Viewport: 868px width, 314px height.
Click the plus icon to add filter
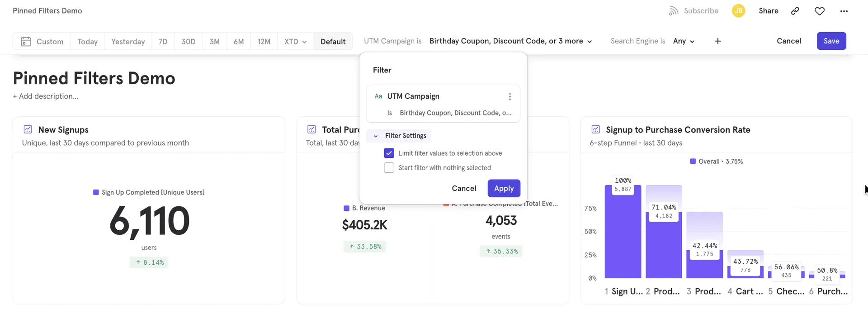tap(717, 41)
